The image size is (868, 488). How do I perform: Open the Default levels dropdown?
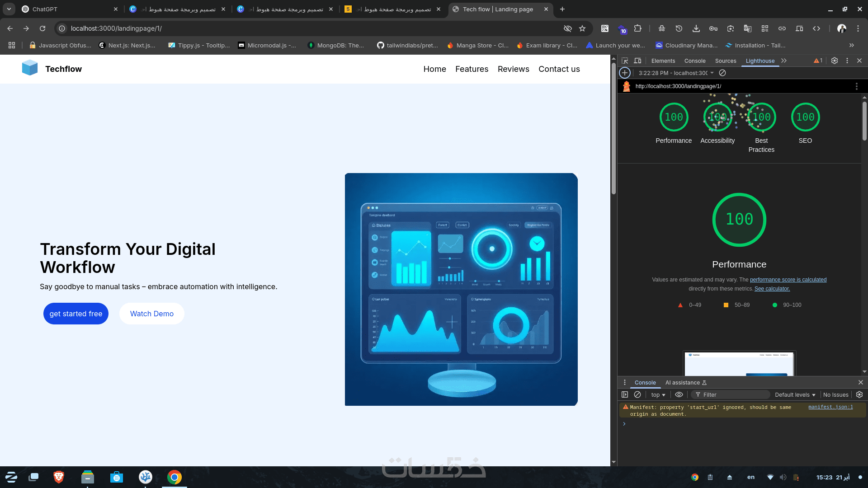click(x=795, y=395)
